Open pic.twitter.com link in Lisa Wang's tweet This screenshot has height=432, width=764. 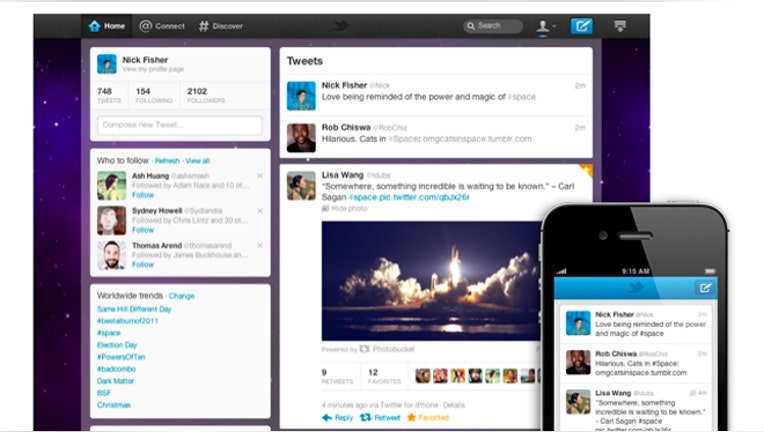424,197
